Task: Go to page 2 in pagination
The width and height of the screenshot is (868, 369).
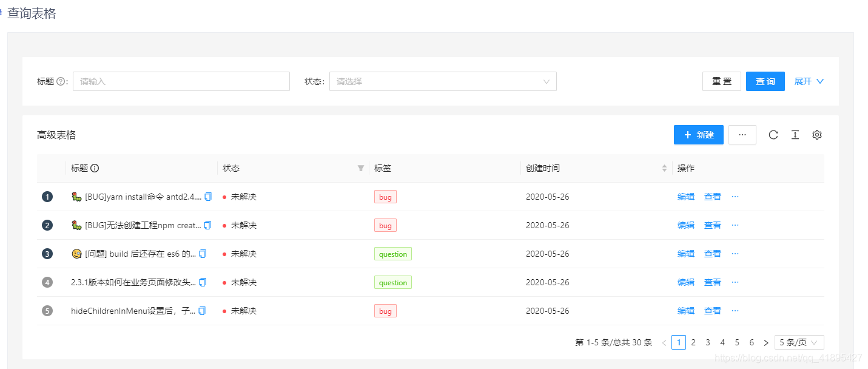Action: (x=693, y=343)
